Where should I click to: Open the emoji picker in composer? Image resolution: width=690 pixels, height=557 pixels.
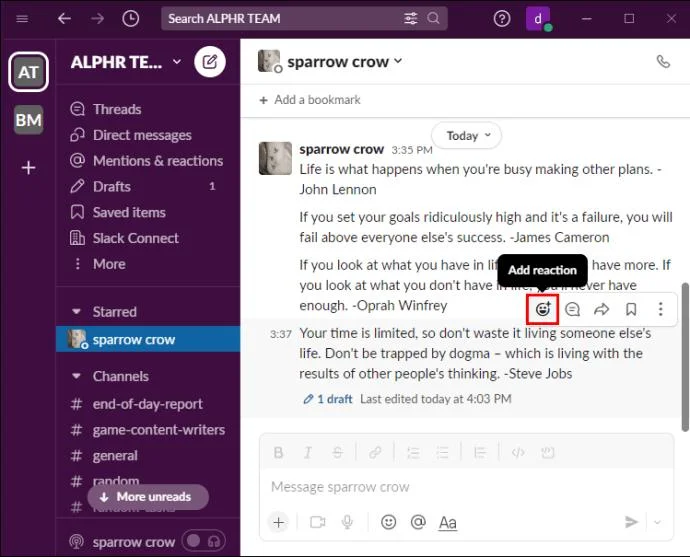388,522
